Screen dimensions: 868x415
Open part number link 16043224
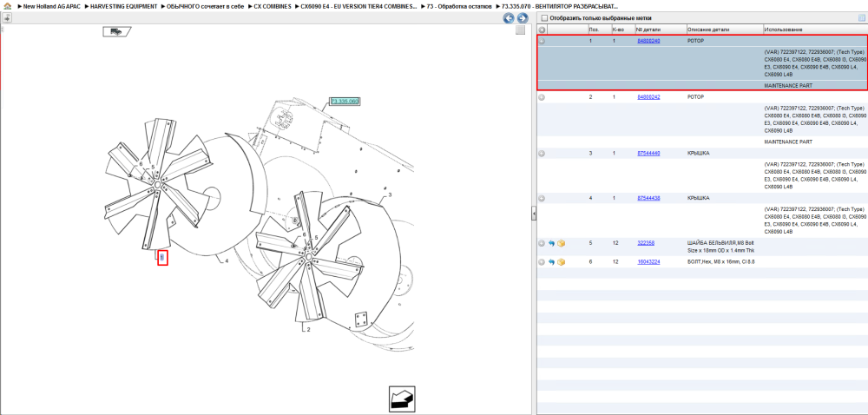coord(648,261)
